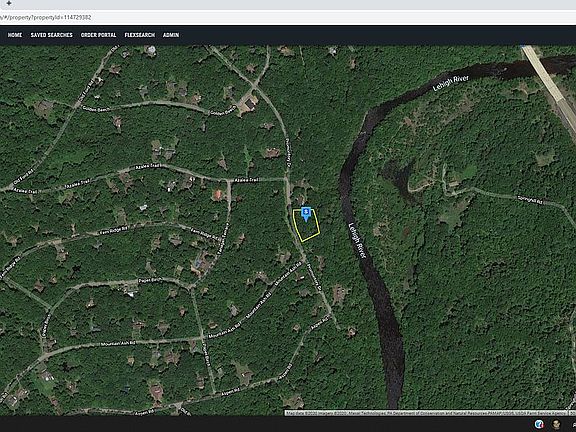This screenshot has height=432, width=576.
Task: Go to the ORDER PORTAL page
Action: point(98,35)
